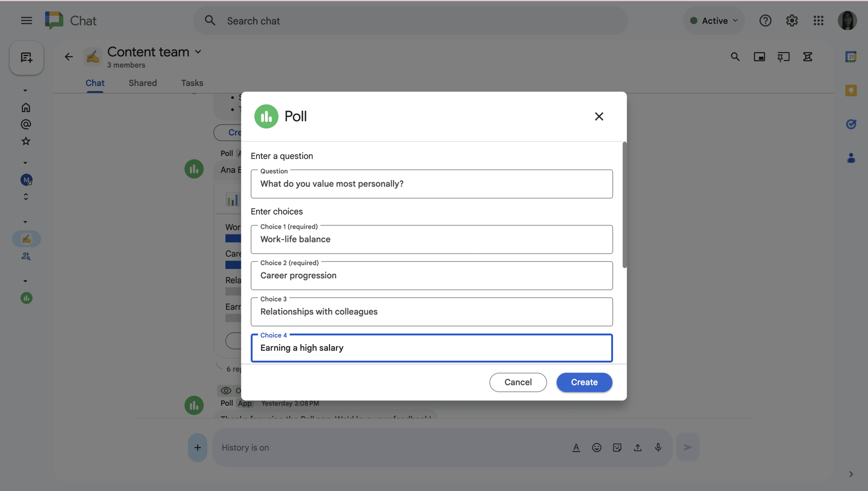
Task: Create the poll
Action: pyautogui.click(x=584, y=382)
